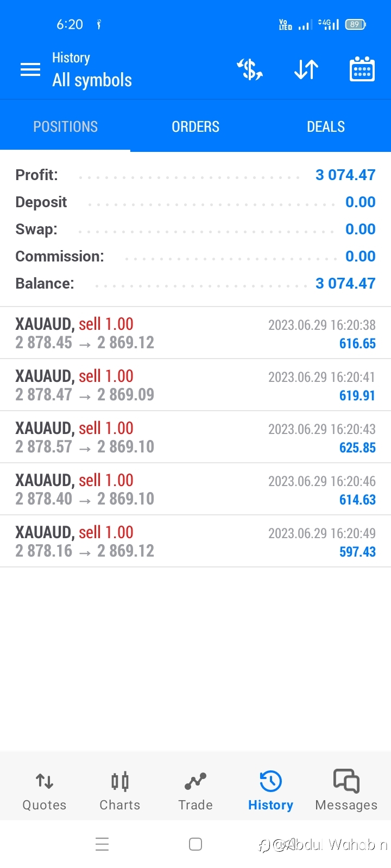Open Charts from bottom navigation
Image resolution: width=391 pixels, height=868 pixels.
pos(120,791)
